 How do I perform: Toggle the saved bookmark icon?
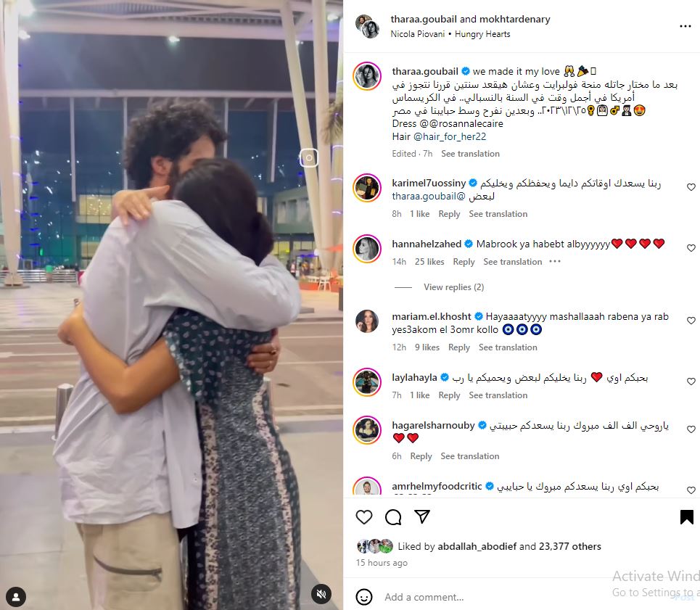(687, 516)
